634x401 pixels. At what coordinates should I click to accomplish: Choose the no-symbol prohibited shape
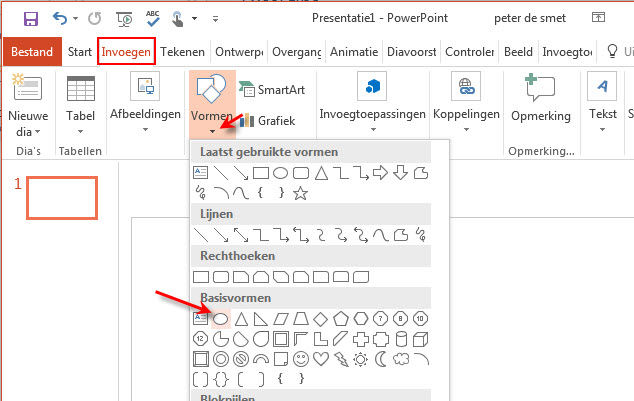pyautogui.click(x=241, y=359)
